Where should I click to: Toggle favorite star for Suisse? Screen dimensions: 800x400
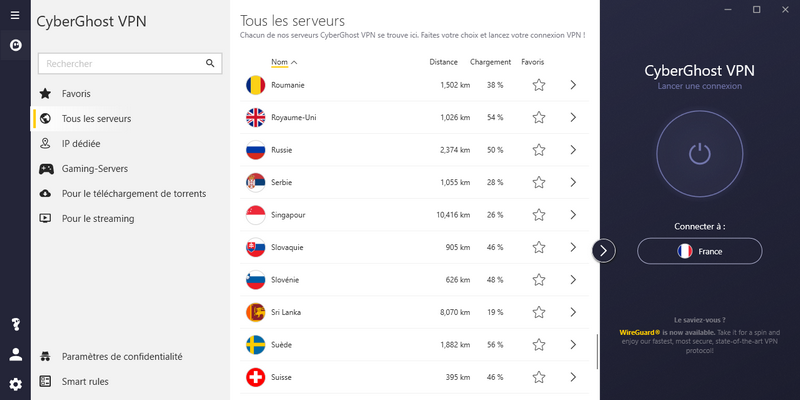coord(539,378)
